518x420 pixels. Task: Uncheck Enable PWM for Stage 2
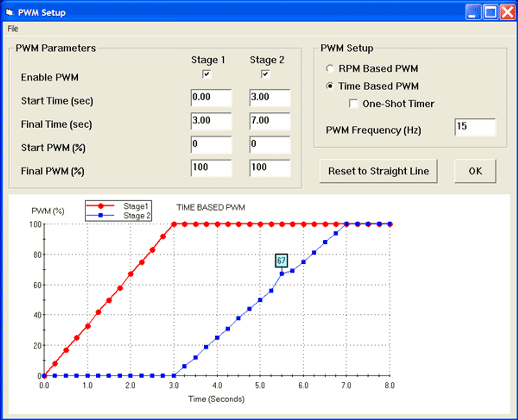tap(265, 74)
